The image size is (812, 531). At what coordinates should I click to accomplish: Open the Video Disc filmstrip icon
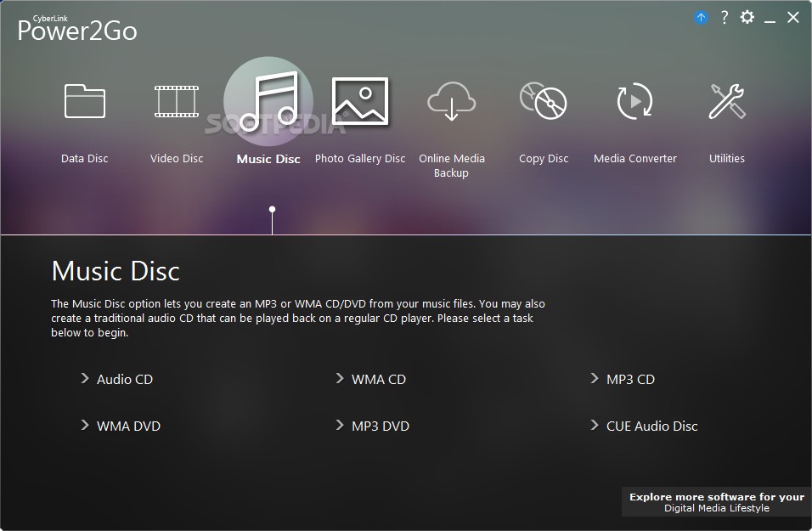click(177, 102)
